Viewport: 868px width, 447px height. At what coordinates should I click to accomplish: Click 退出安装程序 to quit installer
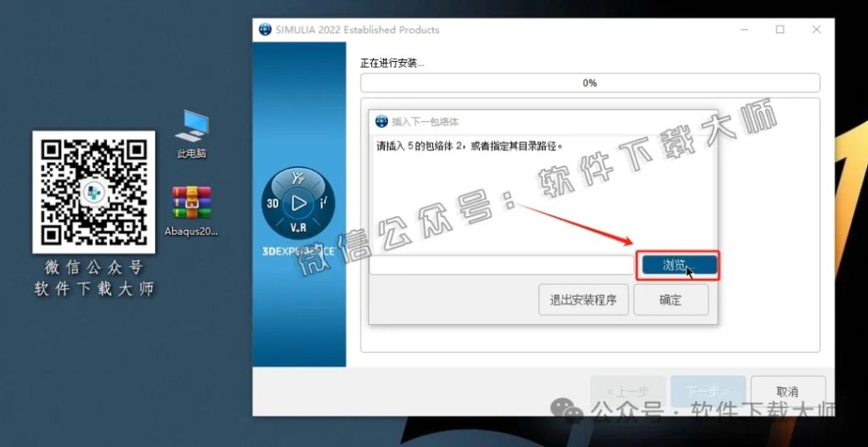pos(583,300)
